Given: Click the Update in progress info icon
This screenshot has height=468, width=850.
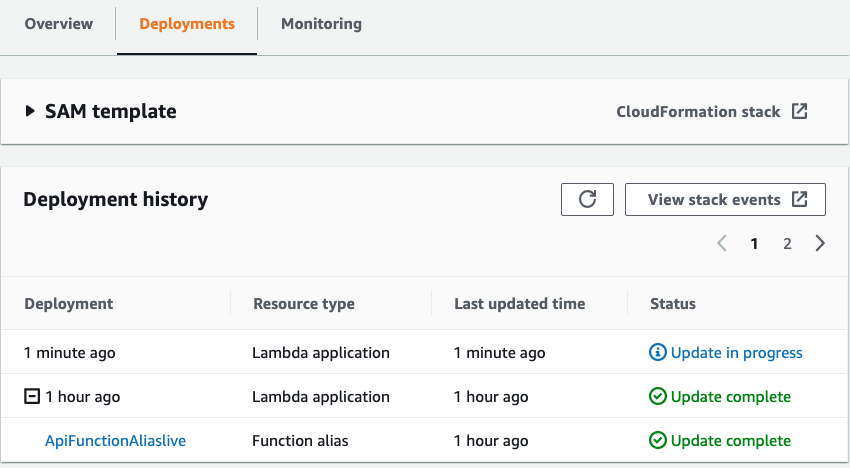Looking at the screenshot, I should (657, 352).
